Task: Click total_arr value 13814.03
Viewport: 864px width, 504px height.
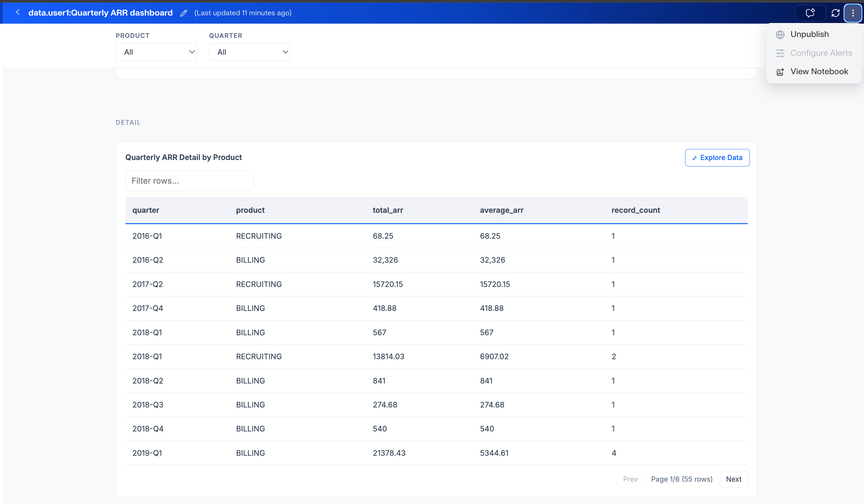Action: [389, 357]
